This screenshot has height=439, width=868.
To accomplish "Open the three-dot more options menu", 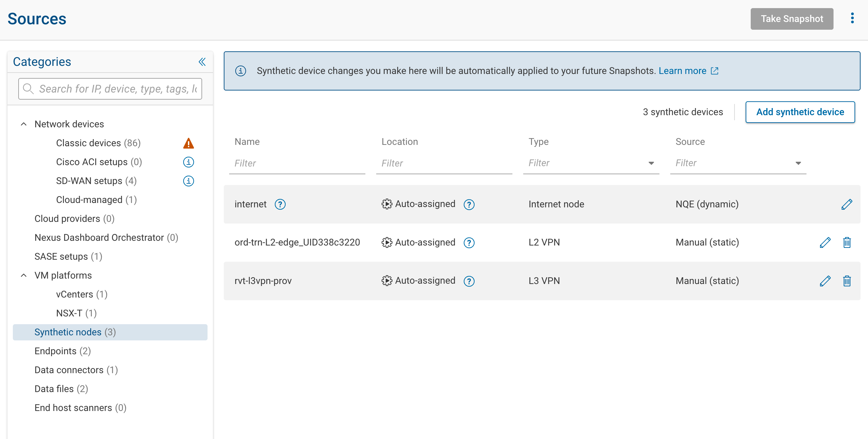I will (852, 18).
